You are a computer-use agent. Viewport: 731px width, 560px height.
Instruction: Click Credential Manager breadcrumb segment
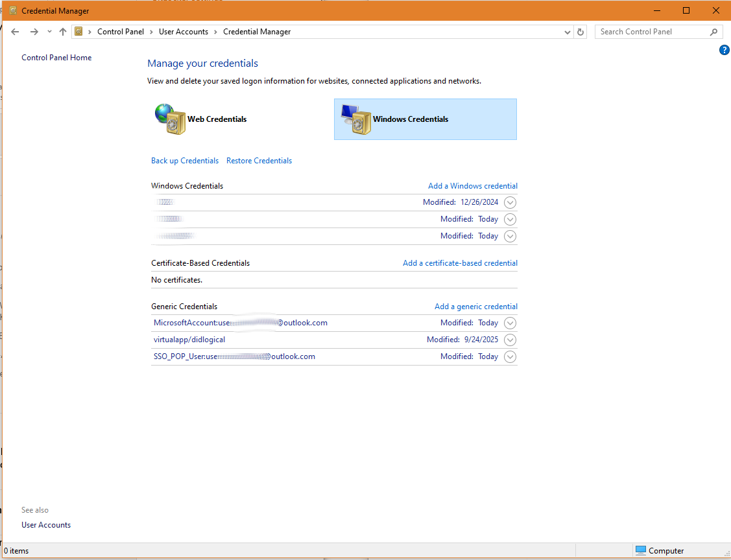click(x=257, y=32)
